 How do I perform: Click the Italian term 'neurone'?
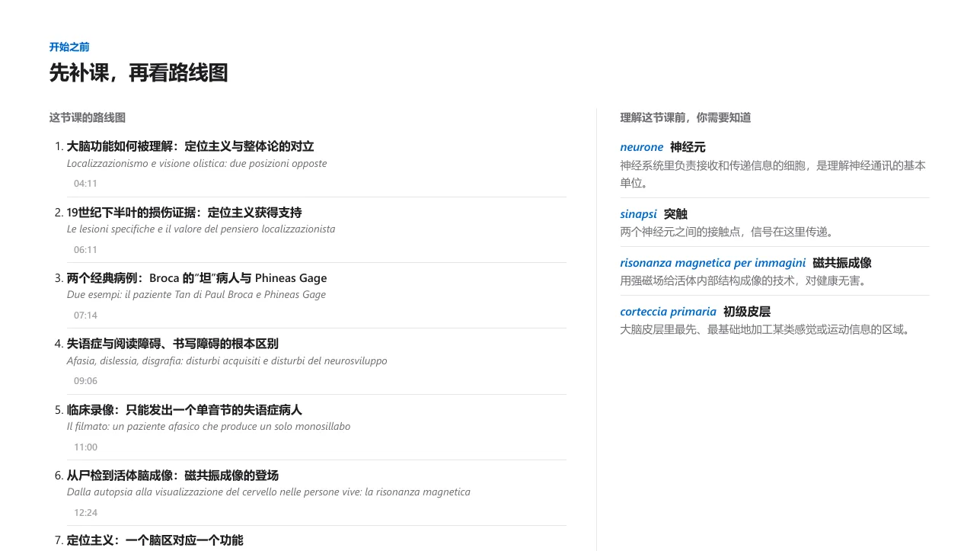642,147
